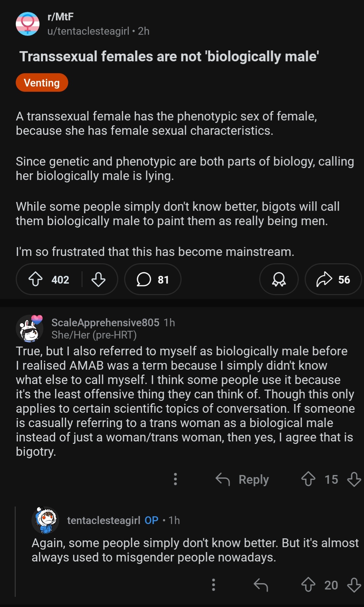Downvote the main post
The image size is (364, 607).
click(98, 279)
